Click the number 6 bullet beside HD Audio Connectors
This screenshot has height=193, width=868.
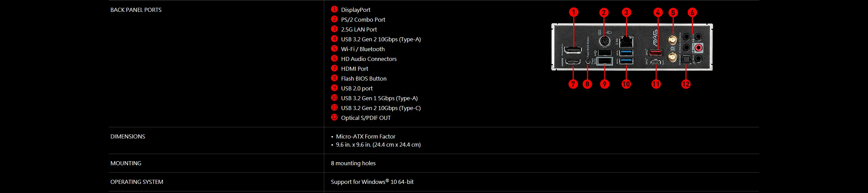tap(334, 59)
